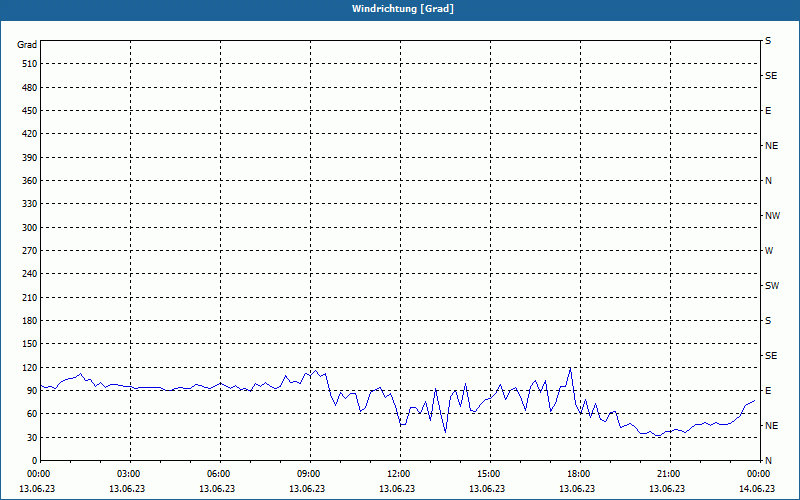Select the 90 degree label
This screenshot has width=800, height=500.
pos(32,391)
